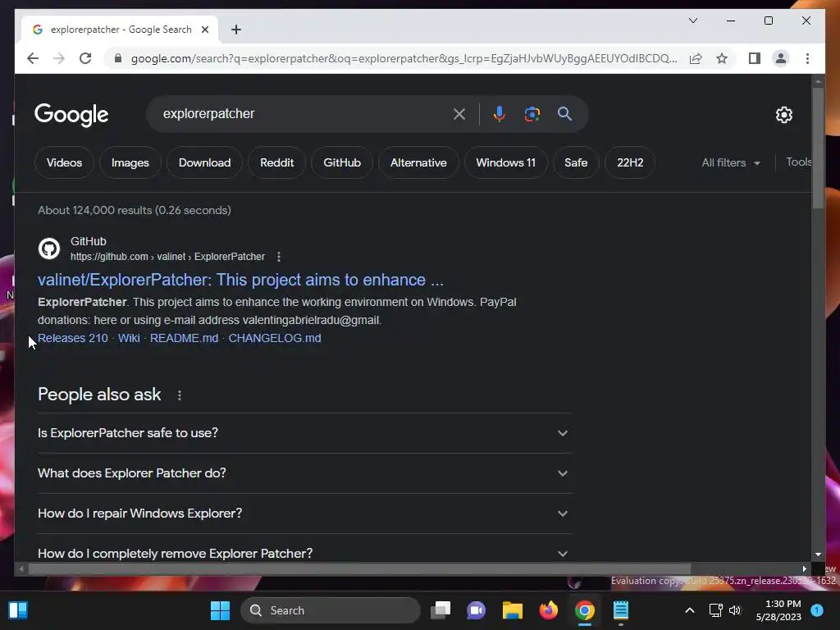Expand 'What does Explorer Patcher do?'
Viewport: 840px width, 630px height.
(304, 473)
